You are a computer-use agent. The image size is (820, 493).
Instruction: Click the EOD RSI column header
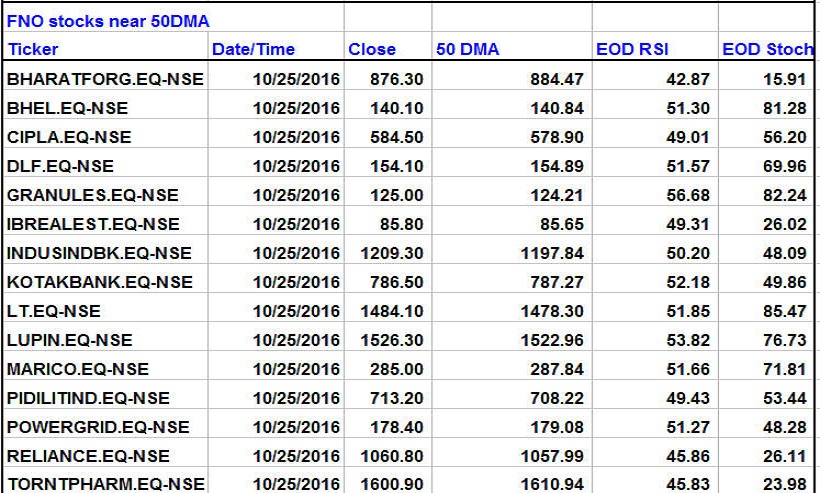point(631,49)
